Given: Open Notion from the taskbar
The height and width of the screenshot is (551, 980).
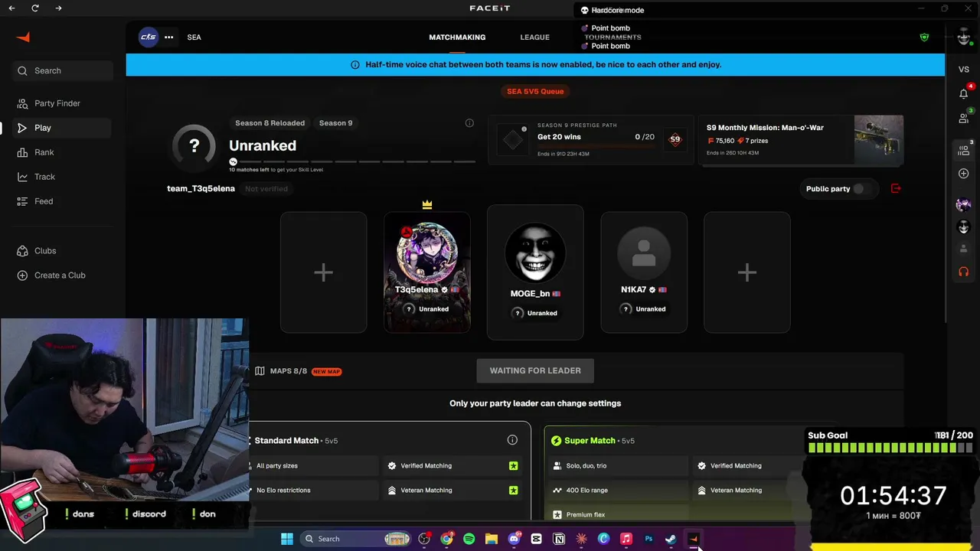Looking at the screenshot, I should (x=559, y=539).
